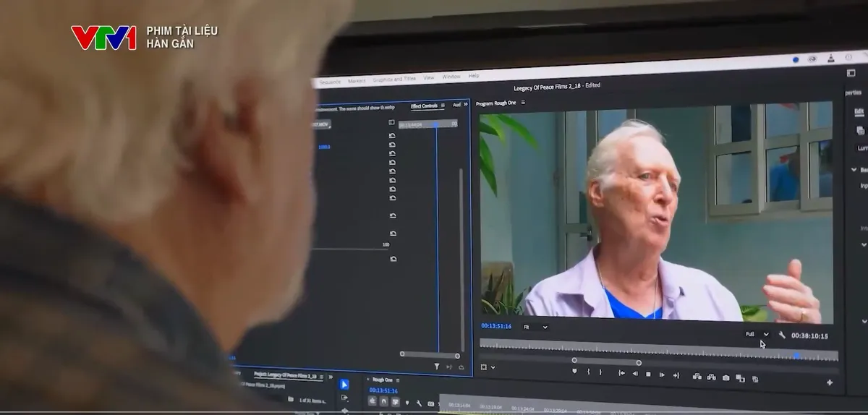Step forward one frame
The height and width of the screenshot is (415, 868).
click(x=662, y=375)
